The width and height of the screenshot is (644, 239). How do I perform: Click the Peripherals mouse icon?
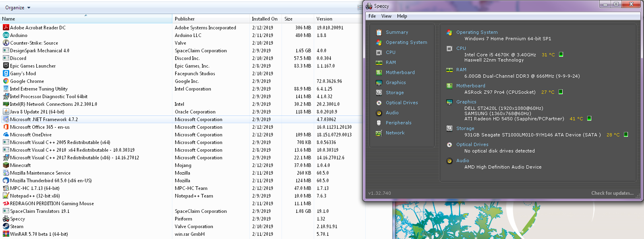pyautogui.click(x=379, y=123)
